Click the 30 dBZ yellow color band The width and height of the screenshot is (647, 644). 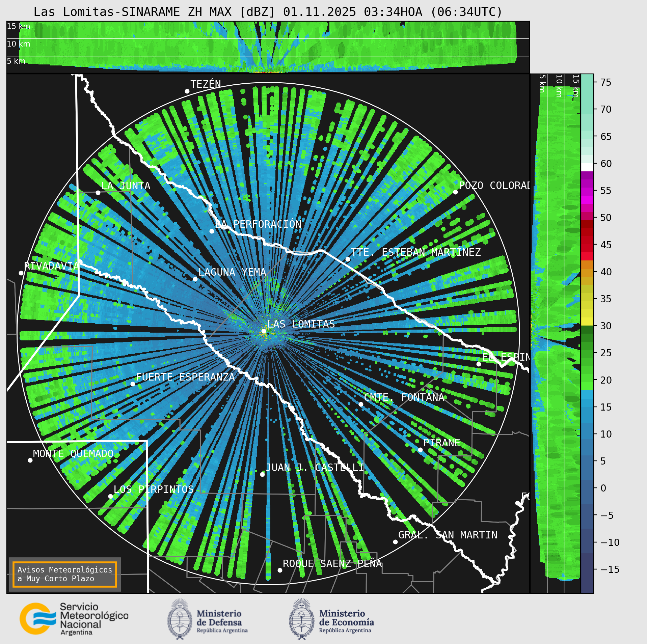(587, 321)
